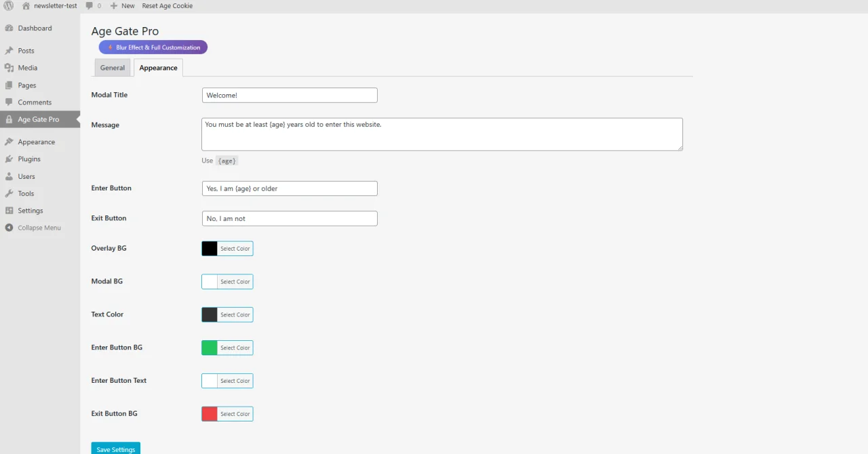This screenshot has height=454, width=868.
Task: Click the Users person icon
Action: [9, 176]
